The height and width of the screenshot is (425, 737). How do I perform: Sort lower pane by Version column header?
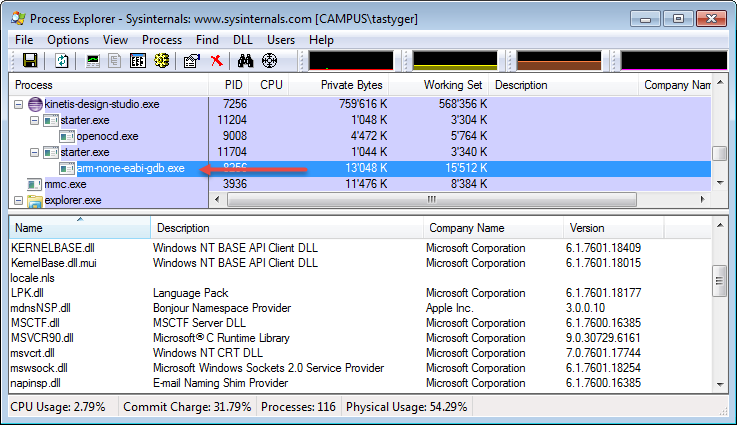point(613,228)
